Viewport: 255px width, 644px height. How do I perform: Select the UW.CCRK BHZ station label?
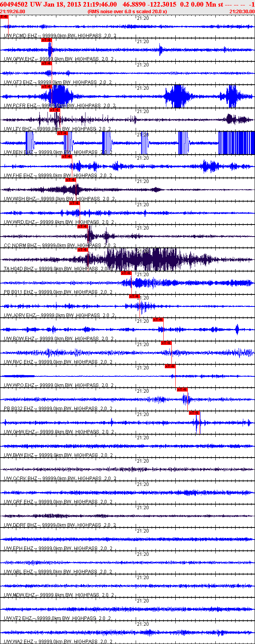tap(20, 479)
